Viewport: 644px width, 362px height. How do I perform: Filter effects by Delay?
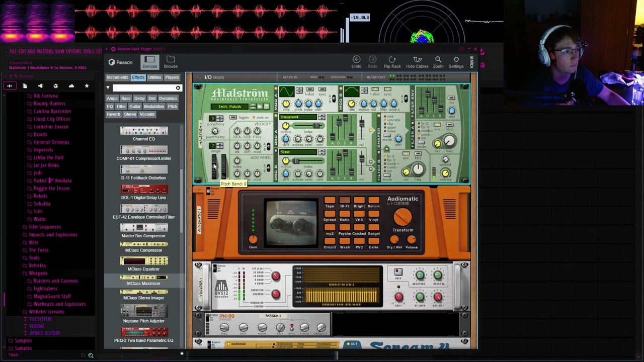pyautogui.click(x=139, y=99)
